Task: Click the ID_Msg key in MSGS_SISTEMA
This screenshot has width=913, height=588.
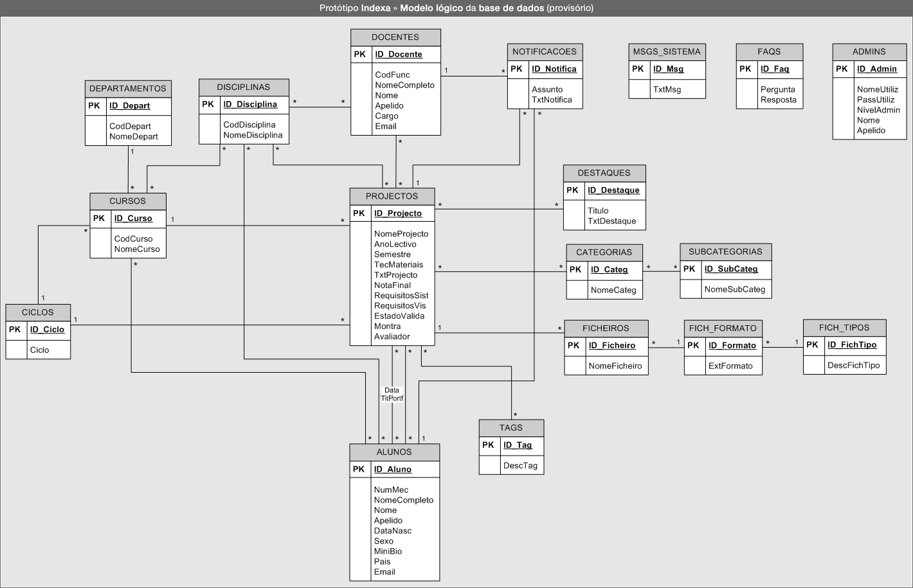Action: click(x=668, y=69)
